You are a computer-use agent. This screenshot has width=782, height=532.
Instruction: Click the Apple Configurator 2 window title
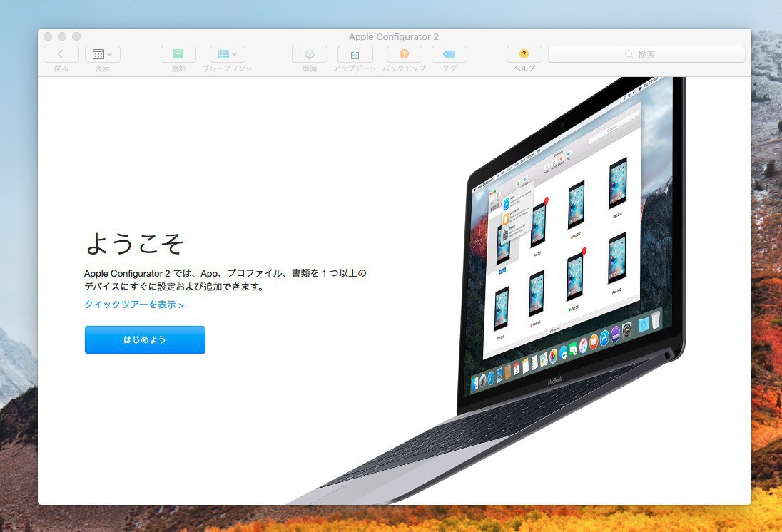(x=394, y=37)
